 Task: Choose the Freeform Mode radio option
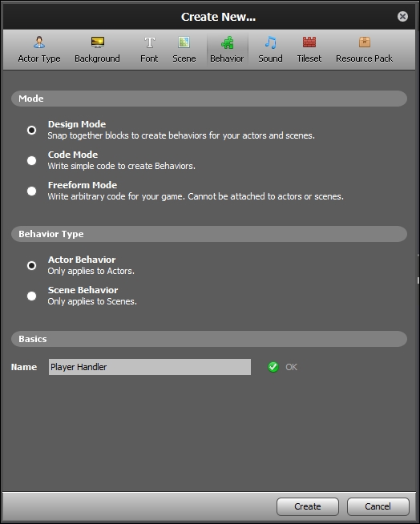point(32,191)
